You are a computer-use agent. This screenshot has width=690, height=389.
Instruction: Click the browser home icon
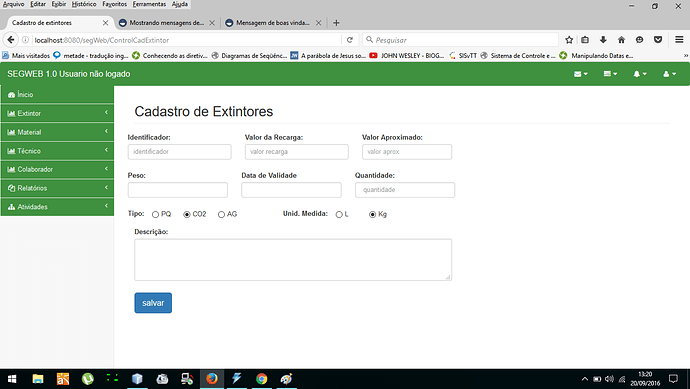(621, 40)
